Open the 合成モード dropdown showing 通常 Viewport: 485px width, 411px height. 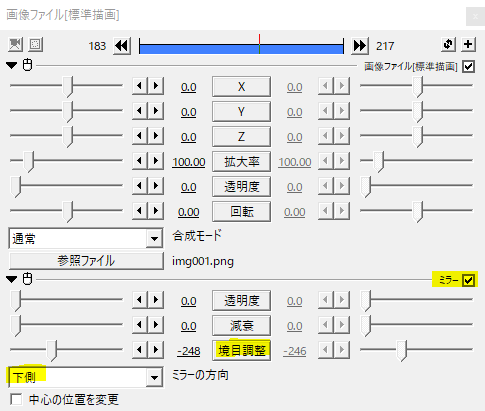click(86, 238)
